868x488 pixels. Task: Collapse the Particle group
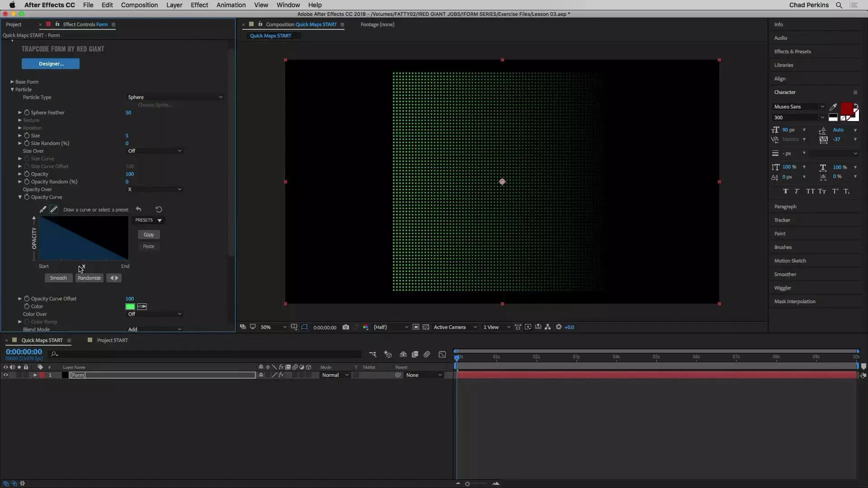point(12,89)
